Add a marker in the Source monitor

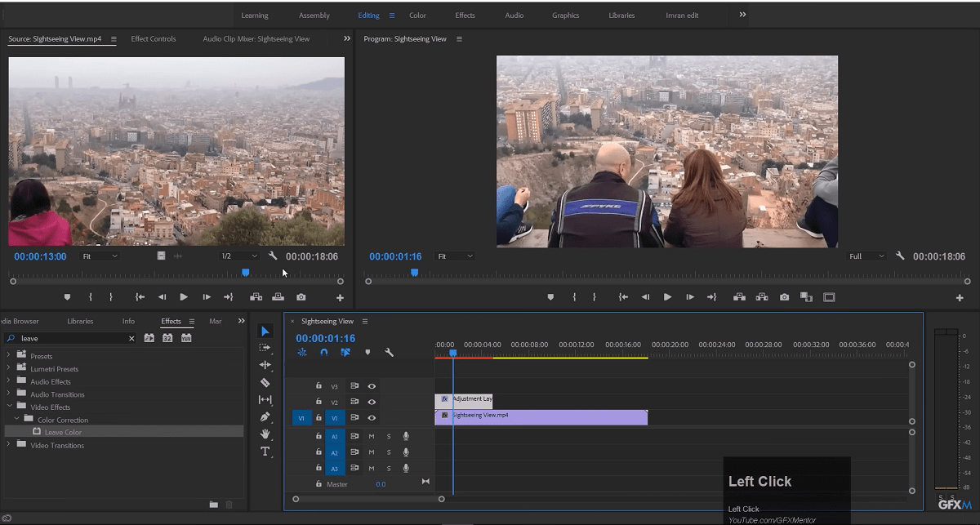click(x=67, y=297)
